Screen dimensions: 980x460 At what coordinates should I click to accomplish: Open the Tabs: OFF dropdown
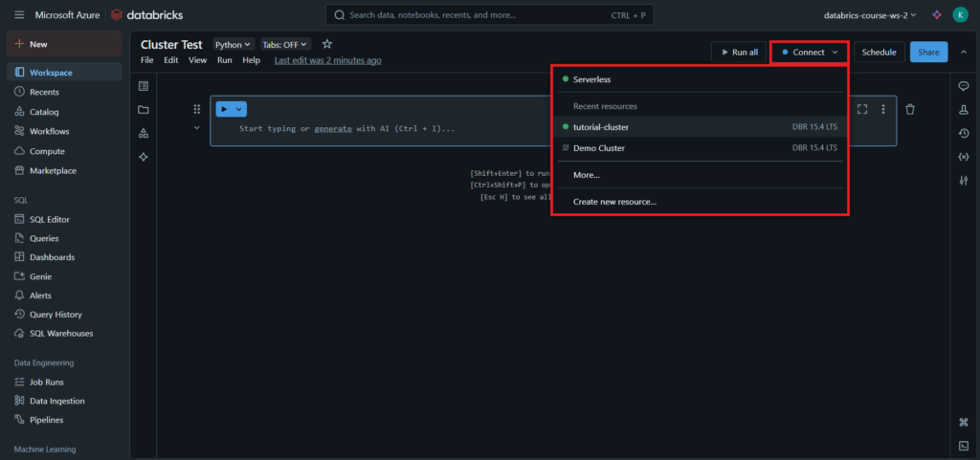click(285, 44)
